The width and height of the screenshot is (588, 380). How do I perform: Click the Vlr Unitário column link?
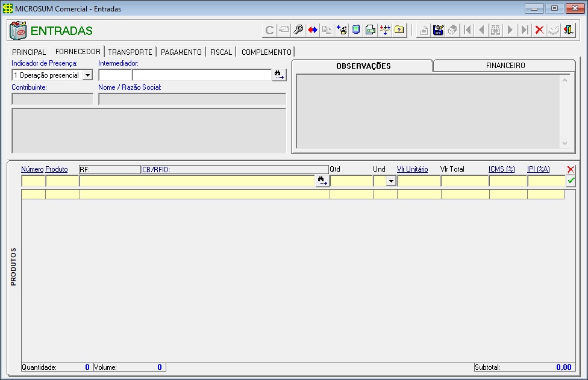pos(412,169)
